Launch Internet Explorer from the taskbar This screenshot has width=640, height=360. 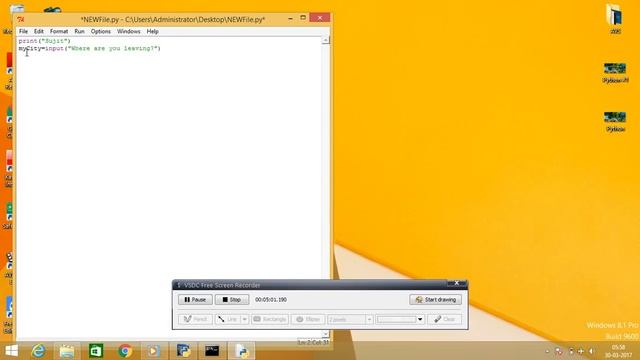point(39,351)
